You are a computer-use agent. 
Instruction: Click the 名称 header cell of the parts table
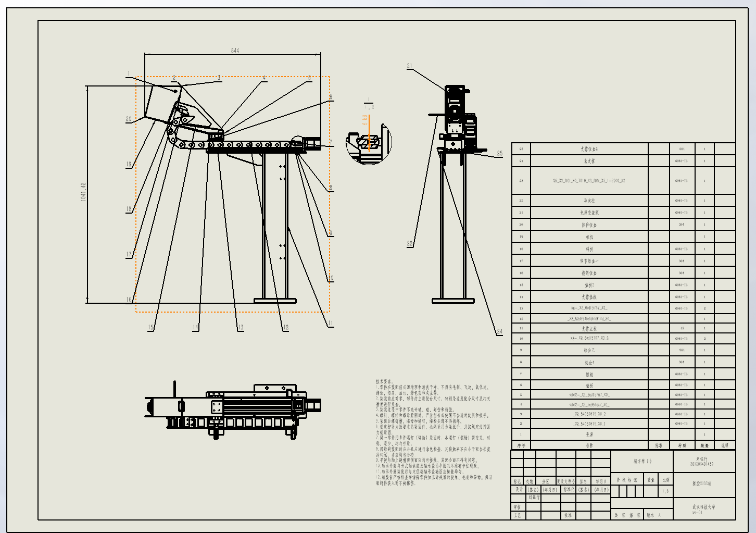tap(589, 445)
